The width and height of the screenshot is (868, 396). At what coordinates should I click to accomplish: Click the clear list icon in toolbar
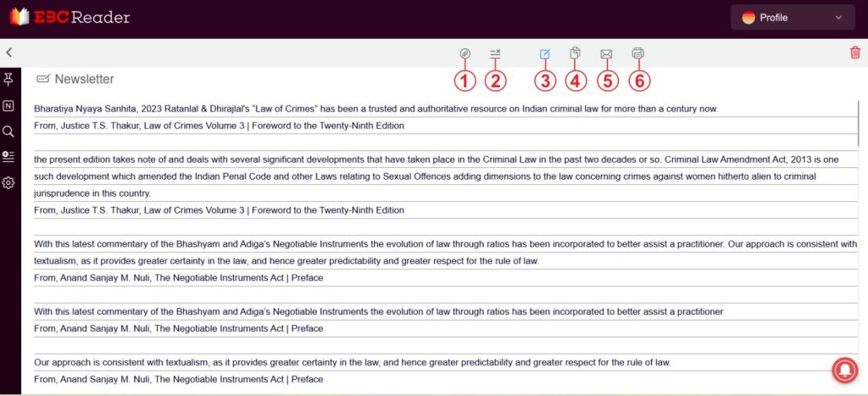point(495,53)
